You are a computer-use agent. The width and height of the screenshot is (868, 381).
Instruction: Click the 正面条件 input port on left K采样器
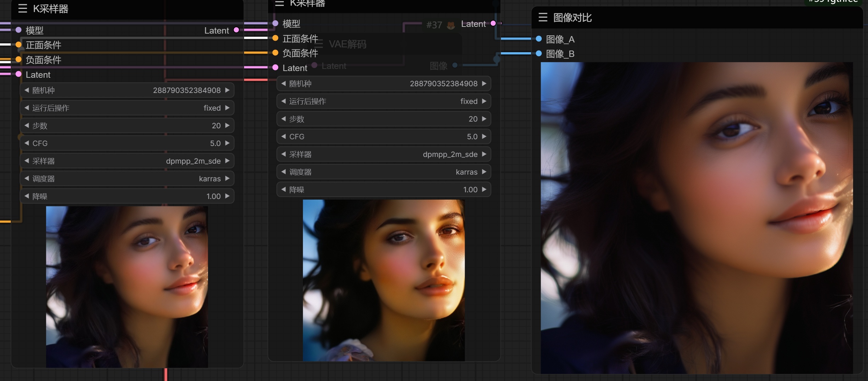pyautogui.click(x=19, y=45)
